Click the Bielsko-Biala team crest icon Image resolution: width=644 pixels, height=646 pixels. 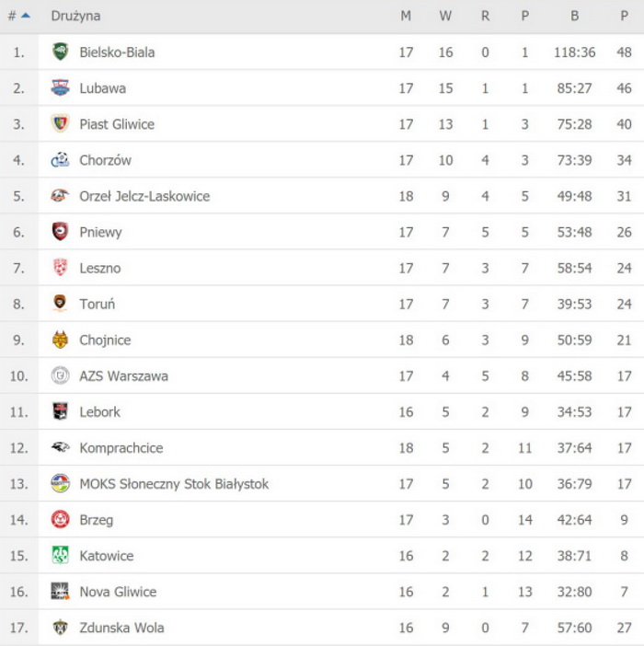coord(60,52)
